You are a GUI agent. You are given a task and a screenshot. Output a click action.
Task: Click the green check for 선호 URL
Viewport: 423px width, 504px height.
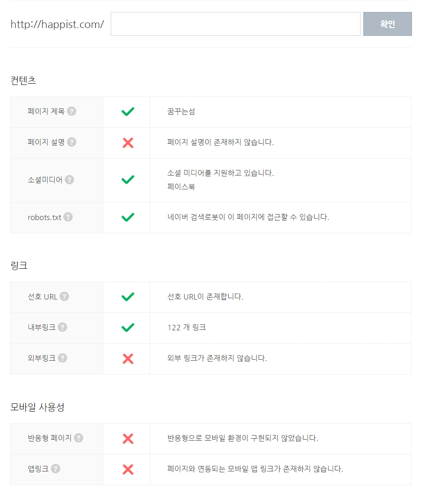click(x=128, y=297)
